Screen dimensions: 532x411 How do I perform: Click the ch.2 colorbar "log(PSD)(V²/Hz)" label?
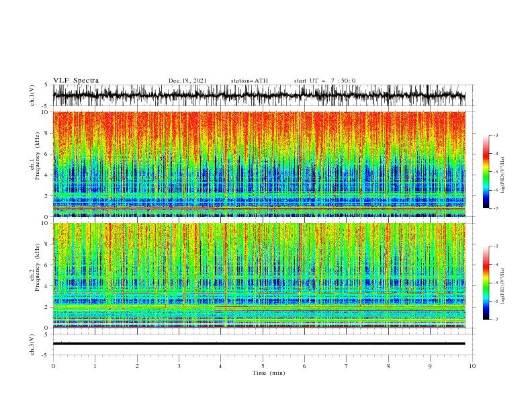tap(502, 286)
